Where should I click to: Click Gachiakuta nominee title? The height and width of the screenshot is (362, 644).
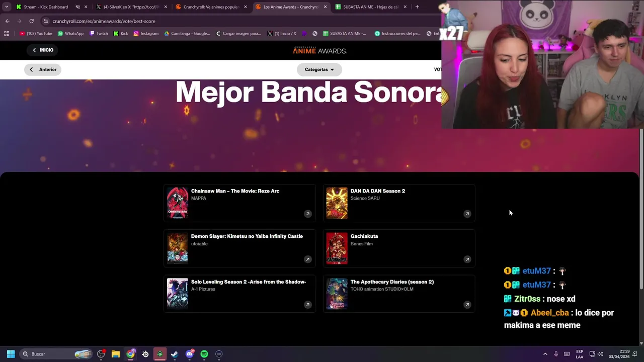click(x=364, y=236)
